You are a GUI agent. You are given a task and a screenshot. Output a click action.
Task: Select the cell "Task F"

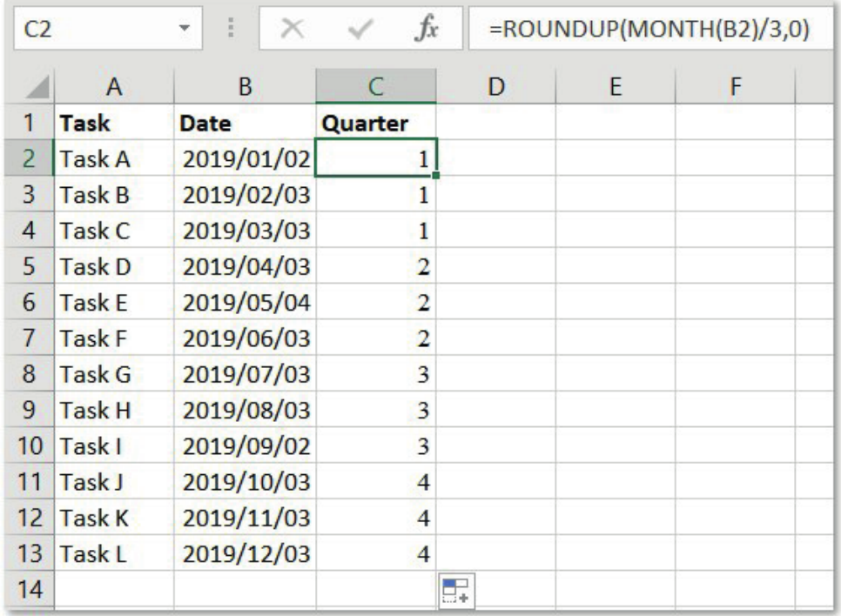tap(114, 338)
